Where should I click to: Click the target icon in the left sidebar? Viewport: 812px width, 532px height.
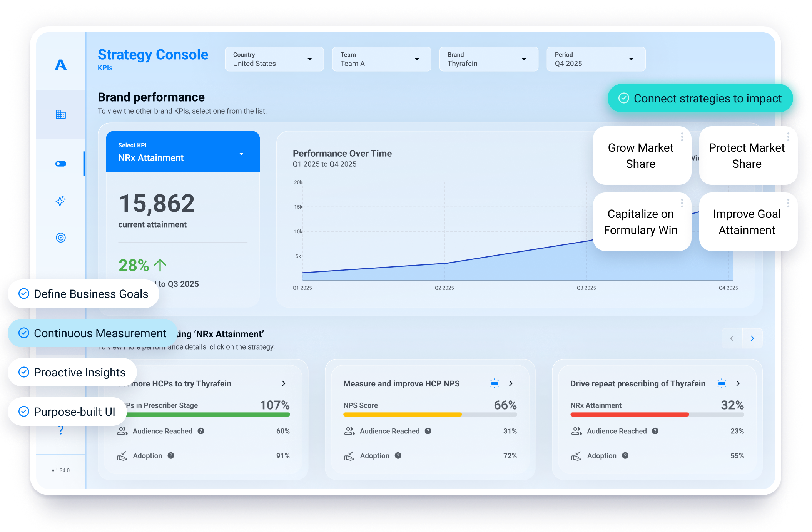[x=61, y=238]
